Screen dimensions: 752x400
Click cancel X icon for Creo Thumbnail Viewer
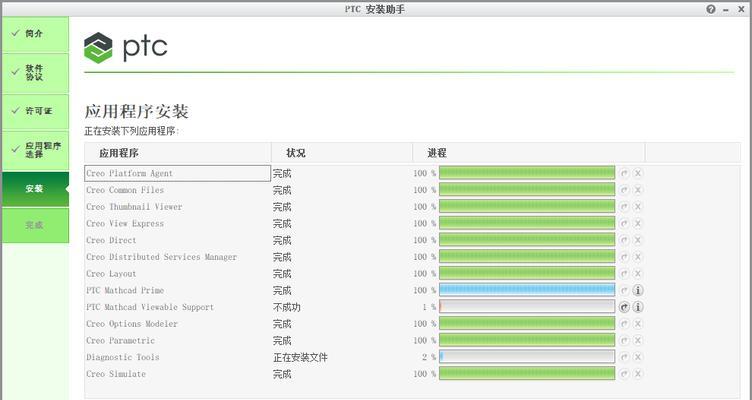tap(638, 207)
